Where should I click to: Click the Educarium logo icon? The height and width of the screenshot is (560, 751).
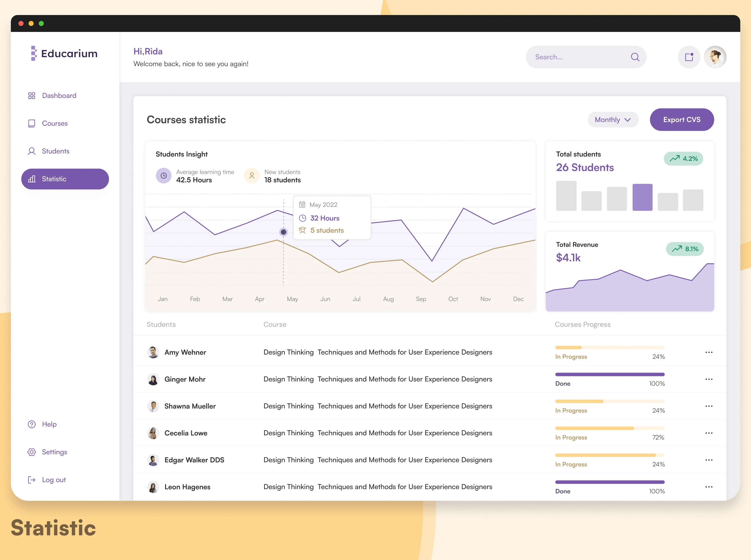point(34,53)
